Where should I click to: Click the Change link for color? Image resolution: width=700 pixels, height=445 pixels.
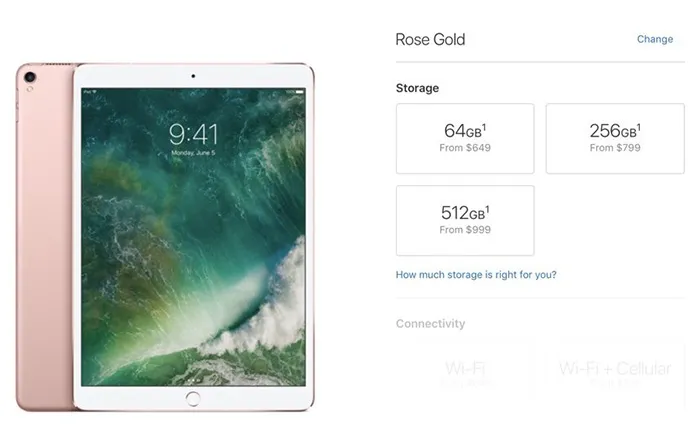[654, 39]
